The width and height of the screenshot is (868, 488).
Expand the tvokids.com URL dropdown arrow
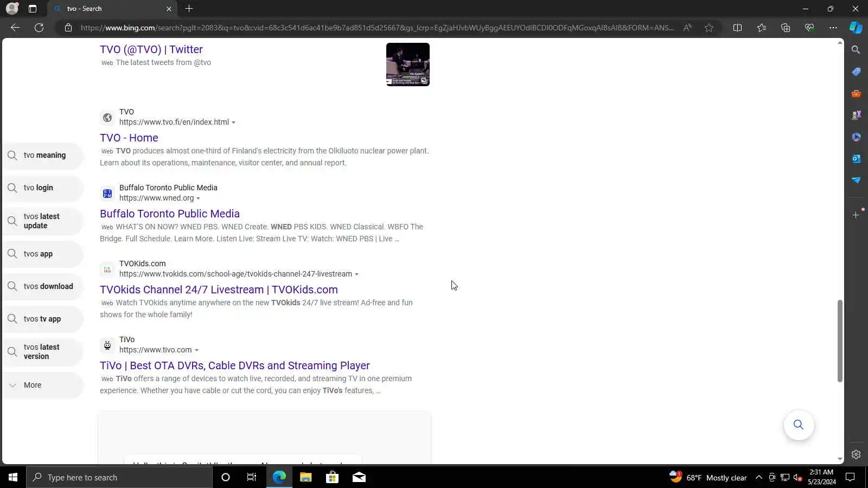[x=356, y=274]
